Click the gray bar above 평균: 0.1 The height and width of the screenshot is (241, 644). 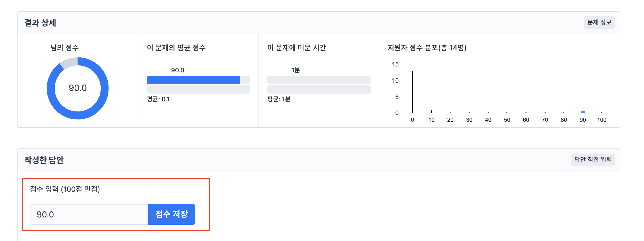tap(198, 89)
